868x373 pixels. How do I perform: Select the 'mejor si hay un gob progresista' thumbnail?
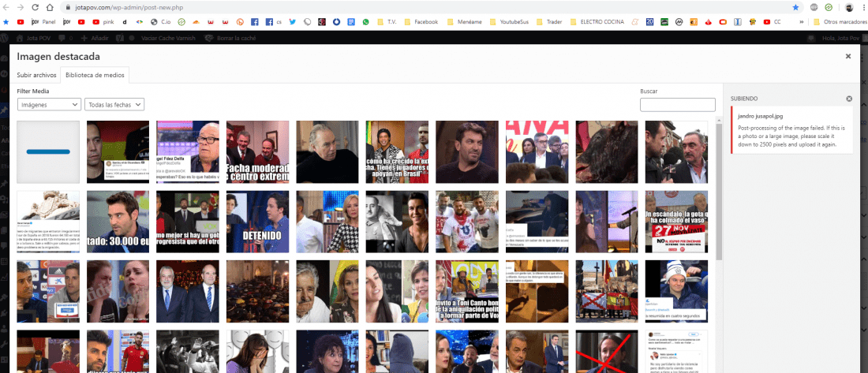pos(188,222)
